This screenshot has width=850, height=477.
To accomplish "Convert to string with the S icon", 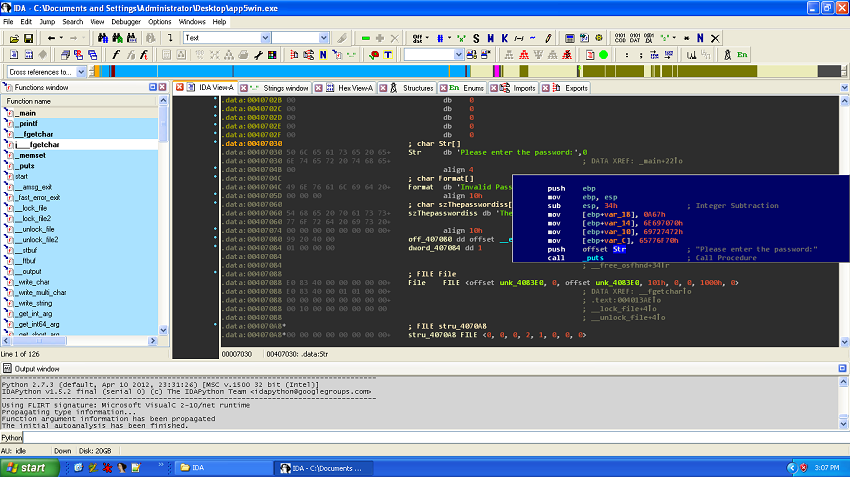I will pos(476,38).
